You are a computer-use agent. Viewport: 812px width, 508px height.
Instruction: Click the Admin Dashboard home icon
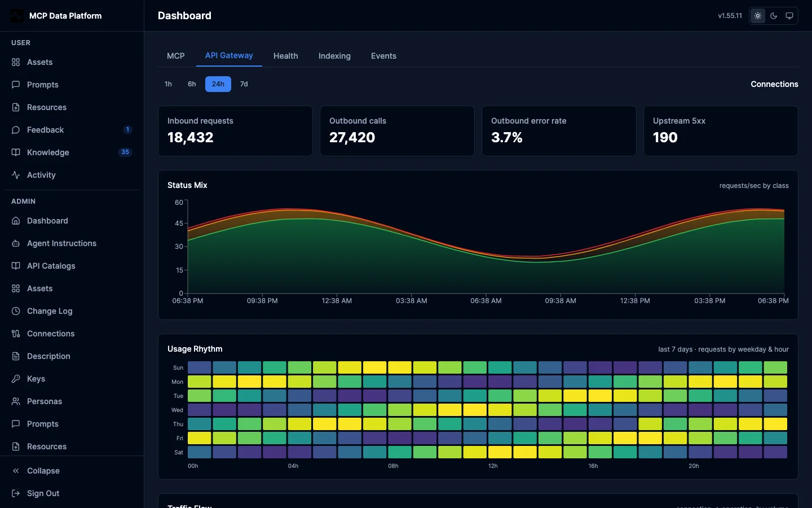point(16,221)
